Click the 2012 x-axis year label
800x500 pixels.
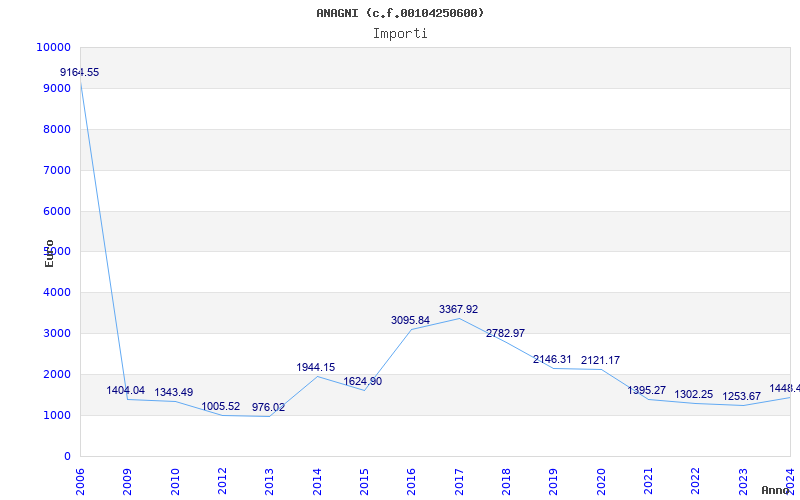pyautogui.click(x=222, y=481)
